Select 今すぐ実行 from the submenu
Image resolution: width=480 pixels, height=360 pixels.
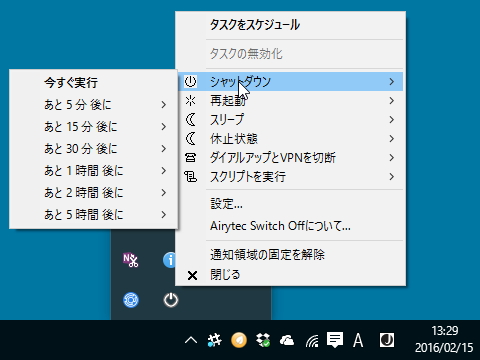93,83
